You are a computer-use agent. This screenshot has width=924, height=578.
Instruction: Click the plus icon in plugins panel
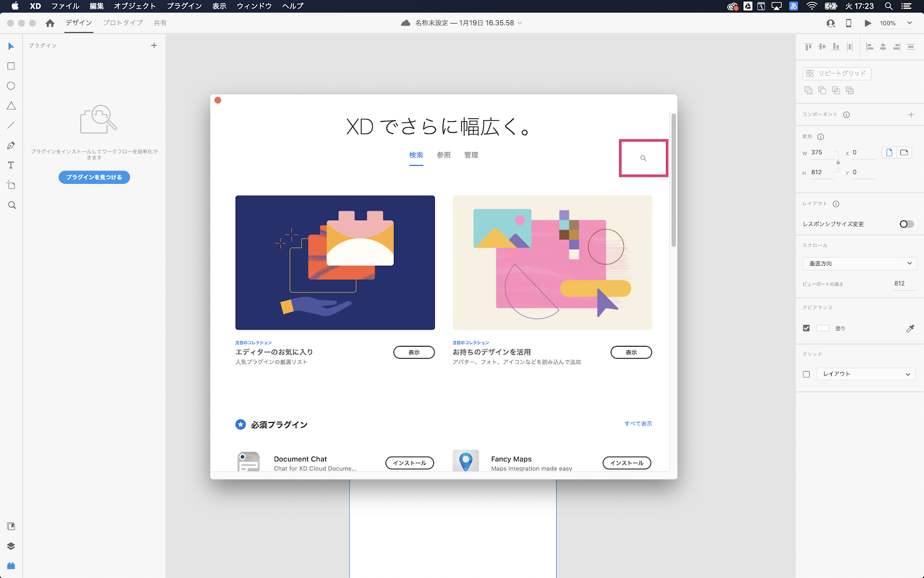point(154,45)
